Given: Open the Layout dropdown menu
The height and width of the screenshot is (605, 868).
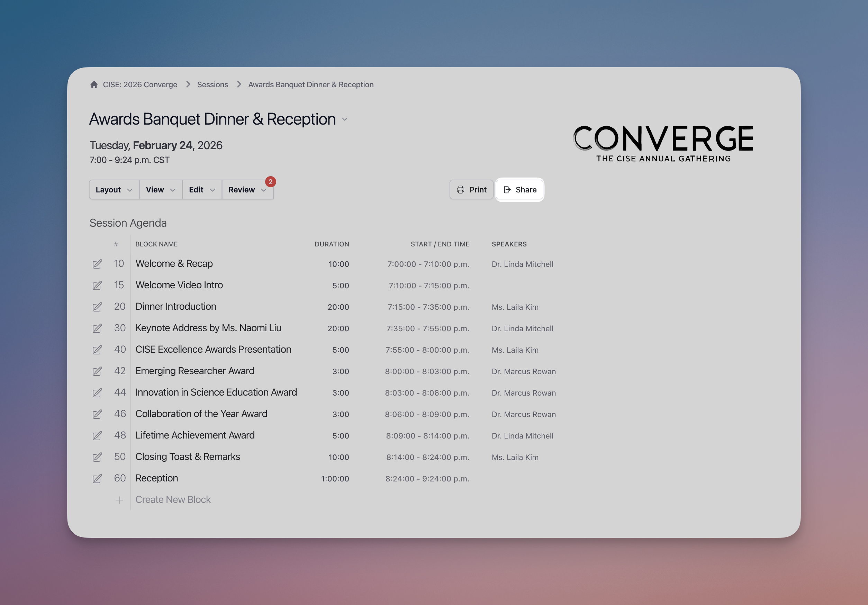Looking at the screenshot, I should pos(114,190).
